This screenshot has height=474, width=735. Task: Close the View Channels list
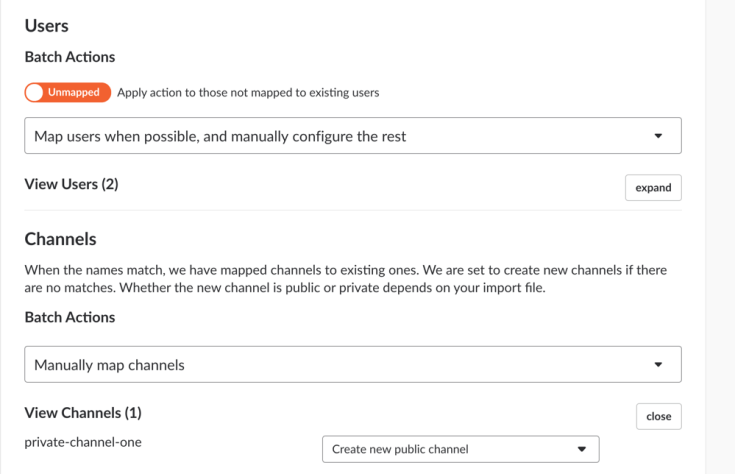pyautogui.click(x=658, y=416)
